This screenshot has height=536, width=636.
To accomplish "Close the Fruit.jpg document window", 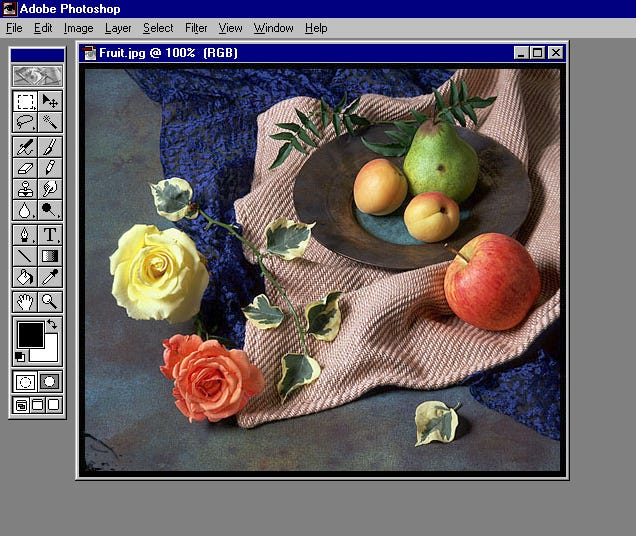I will pyautogui.click(x=556, y=53).
